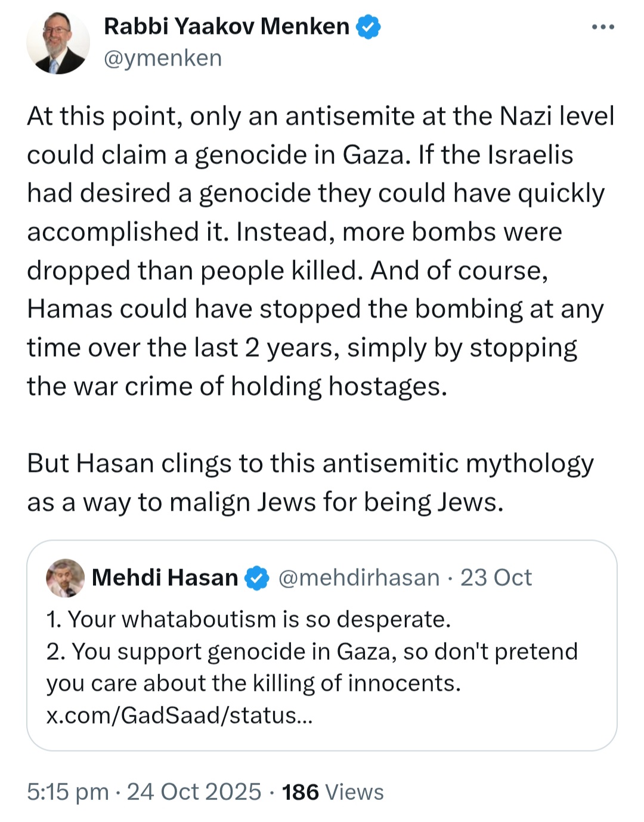The width and height of the screenshot is (644, 822).
Task: View the 186 Views count
Action: 333,792
